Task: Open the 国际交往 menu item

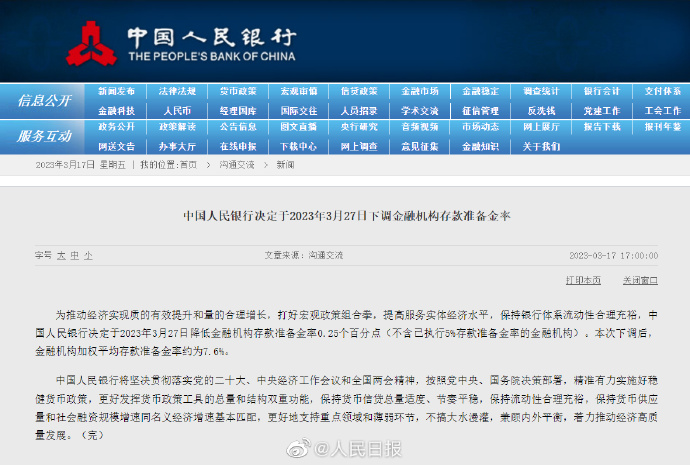Action: coord(299,111)
